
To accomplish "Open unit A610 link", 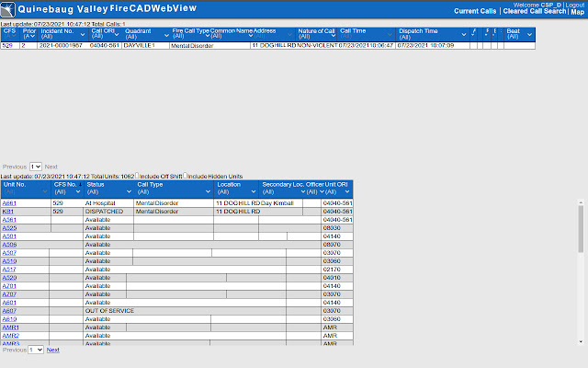I will 9,319.
